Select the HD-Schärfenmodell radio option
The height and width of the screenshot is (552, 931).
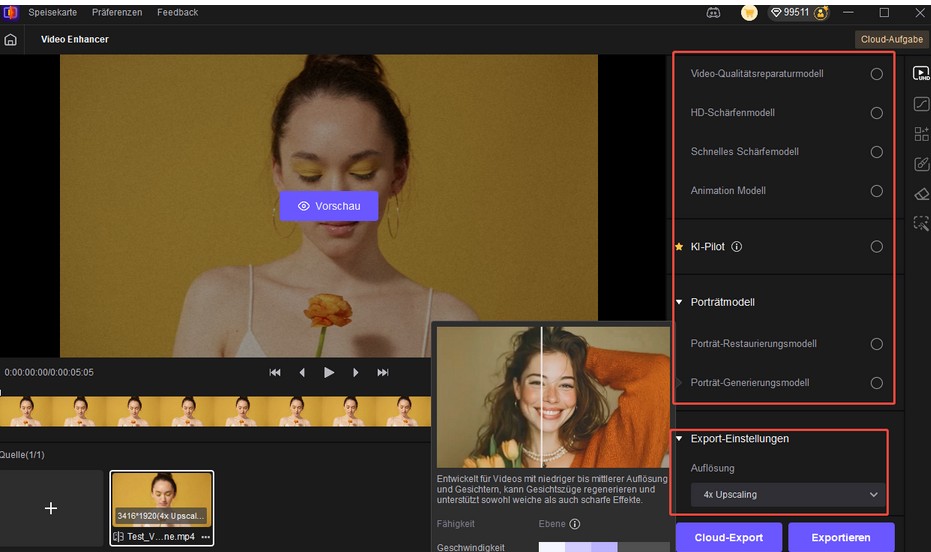point(876,113)
